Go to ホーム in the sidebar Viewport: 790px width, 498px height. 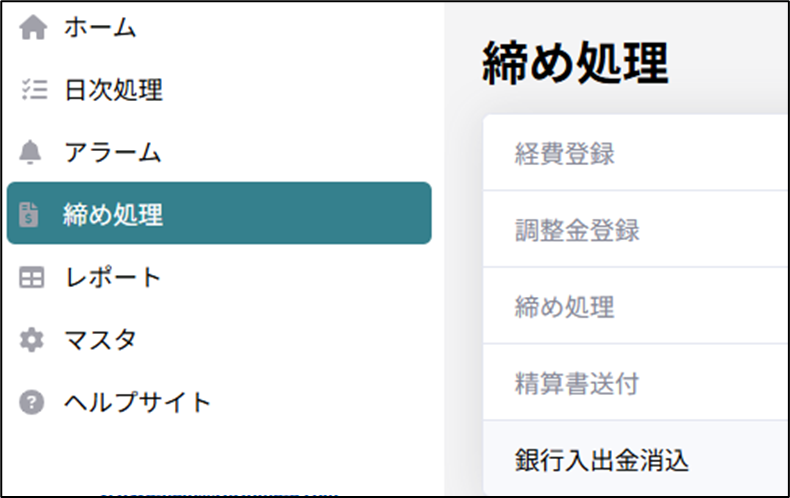[x=100, y=29]
